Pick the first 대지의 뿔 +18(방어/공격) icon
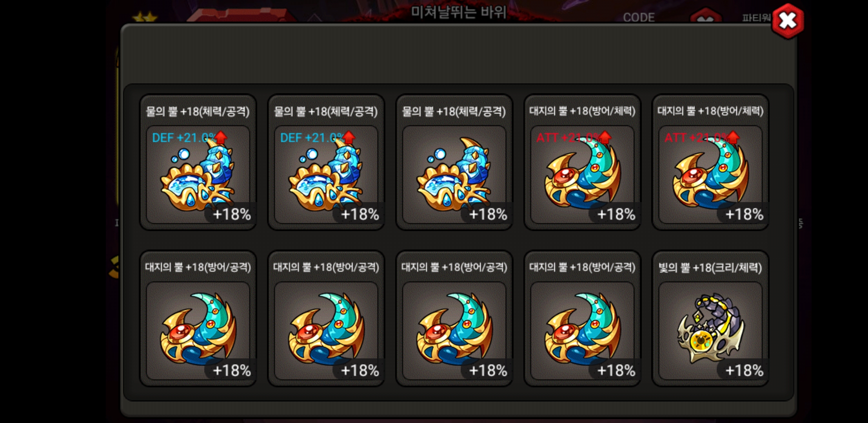This screenshot has height=423, width=868. tap(198, 331)
